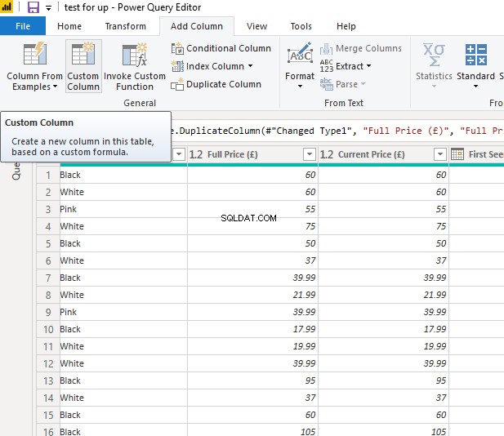The height and width of the screenshot is (436, 504).
Task: Open Current Price (£) column filter dropdown
Action: [x=440, y=154]
